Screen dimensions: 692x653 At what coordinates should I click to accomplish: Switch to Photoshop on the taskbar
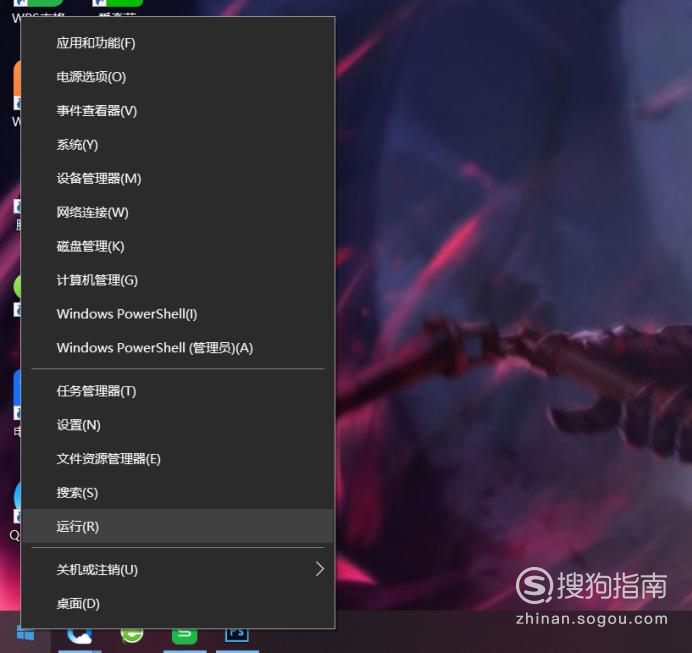pos(237,634)
